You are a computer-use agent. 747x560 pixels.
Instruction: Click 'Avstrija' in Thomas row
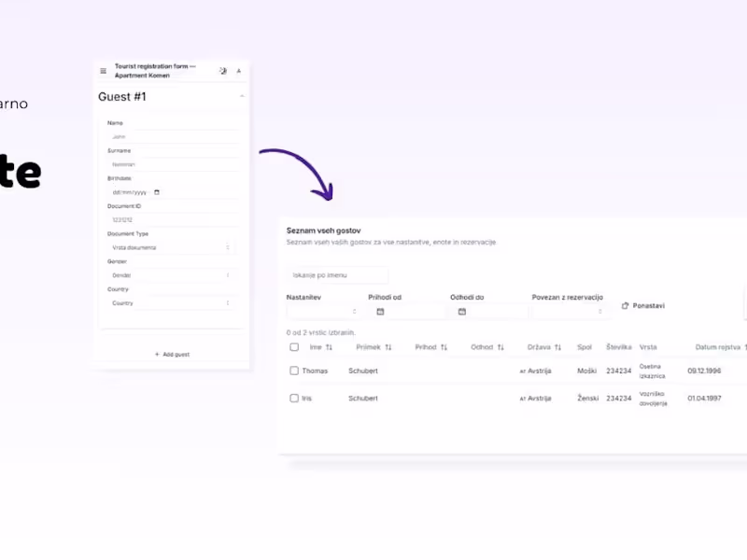tap(540, 371)
